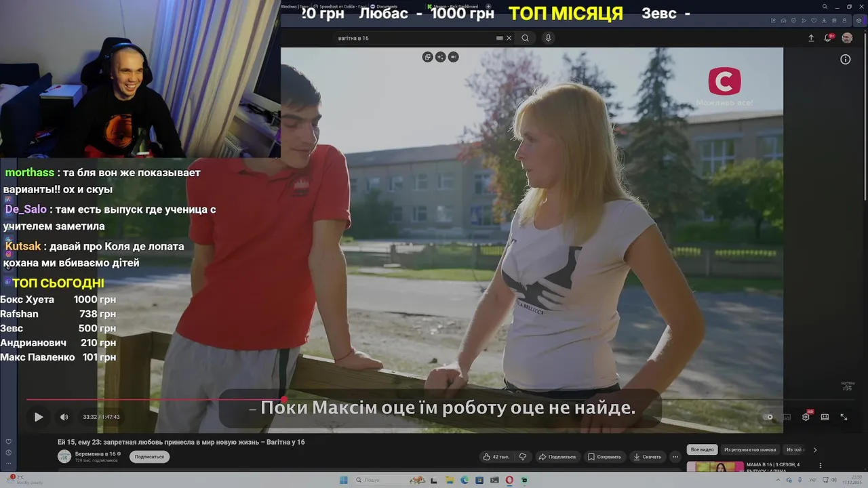Open File Explorer in the taskbar
This screenshot has width=868, height=488.
[x=450, y=480]
